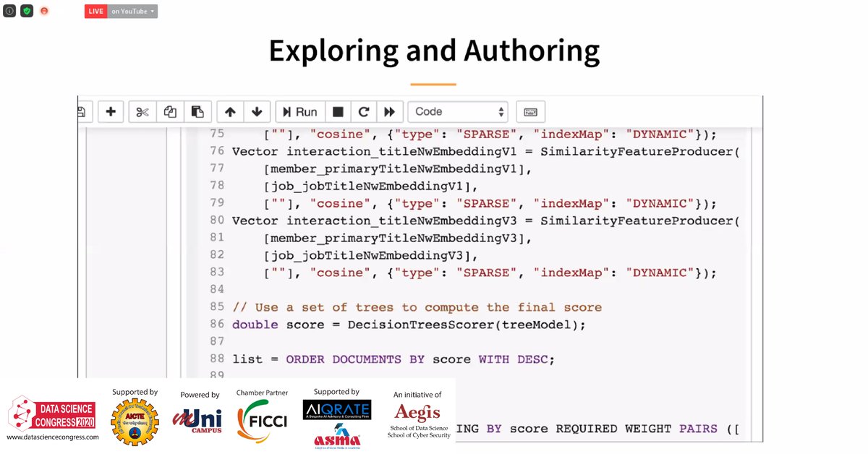Open the www.datasciencecongress.com link
Viewport: 868px width, 454px height.
pyautogui.click(x=53, y=437)
